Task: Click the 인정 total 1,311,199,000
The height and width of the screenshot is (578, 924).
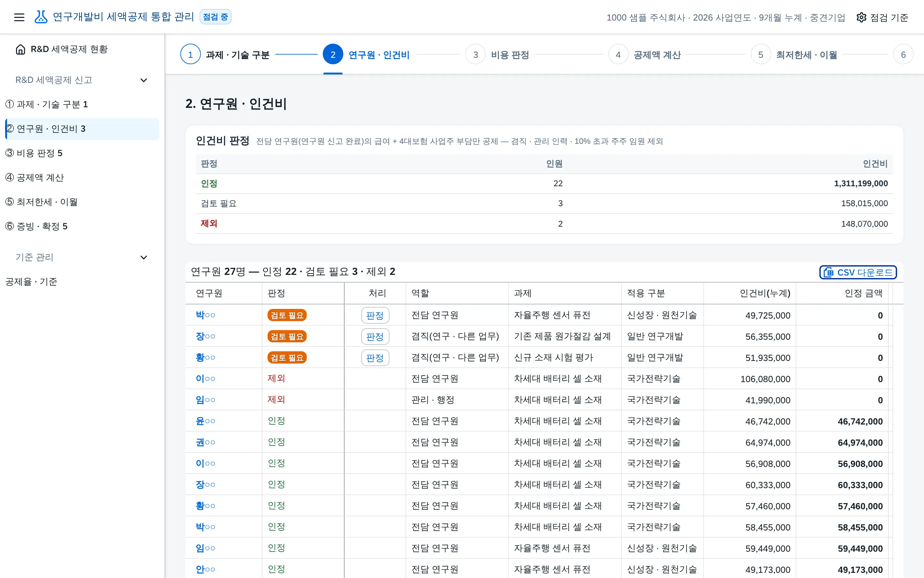Action: pyautogui.click(x=860, y=183)
